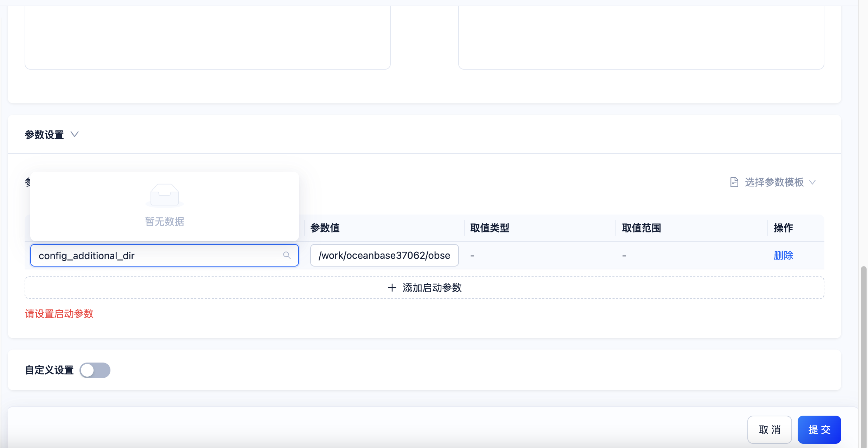Collapse the 参数设置 section chevron
868x448 pixels.
[74, 134]
